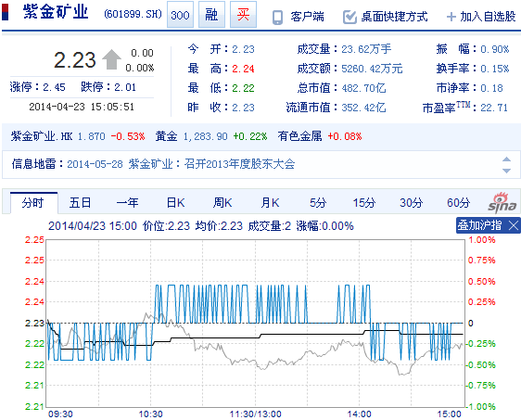
Task: Click the timestamp 2014-04-23 15:05:51
Action: (82, 107)
